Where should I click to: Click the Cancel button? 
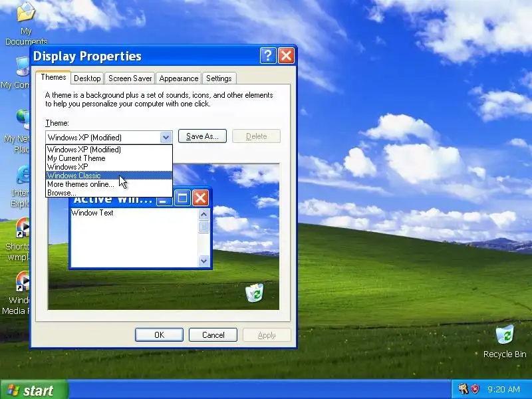click(213, 335)
